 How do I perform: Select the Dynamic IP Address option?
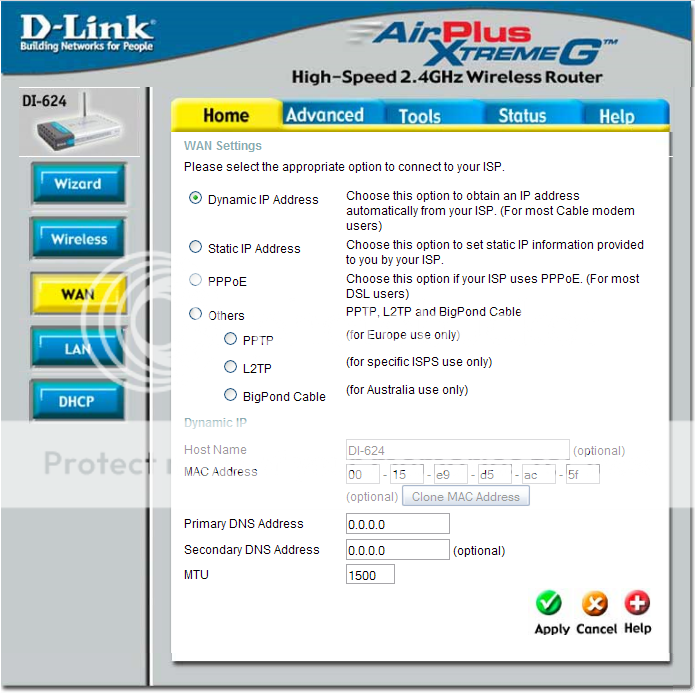point(196,198)
